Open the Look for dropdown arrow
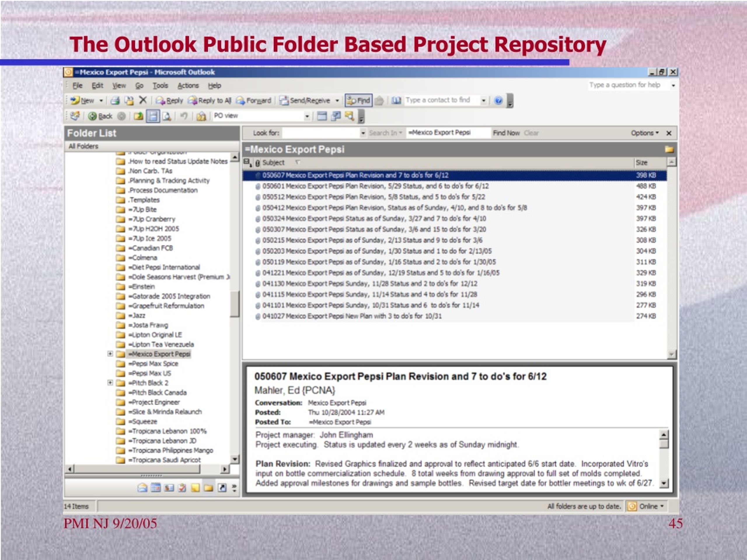Viewport: 747px width, 560px height. (x=363, y=133)
